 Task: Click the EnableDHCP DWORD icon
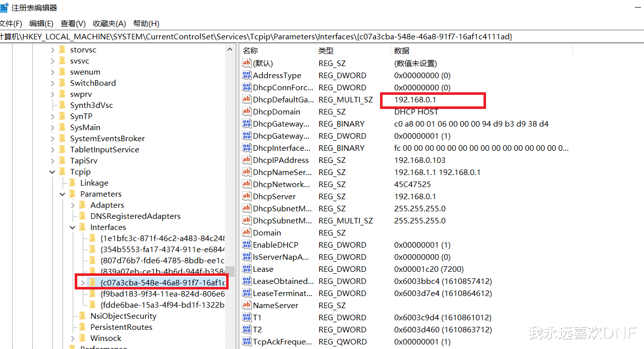(246, 245)
